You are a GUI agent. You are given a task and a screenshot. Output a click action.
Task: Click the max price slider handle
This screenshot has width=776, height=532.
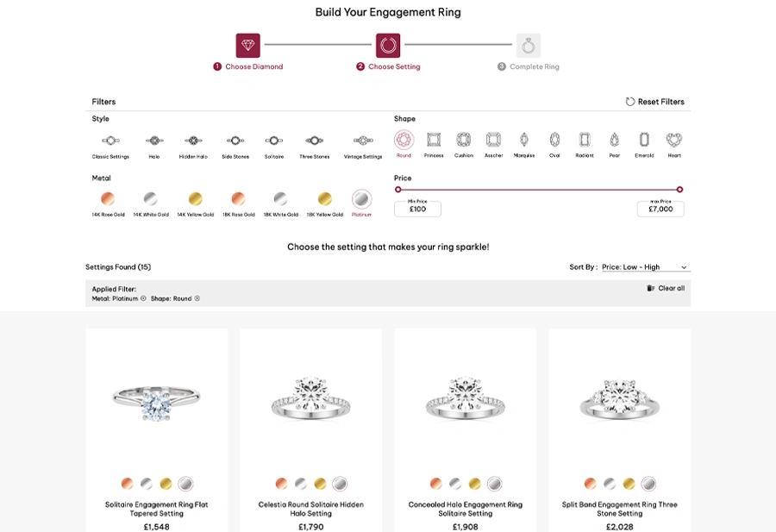point(679,190)
